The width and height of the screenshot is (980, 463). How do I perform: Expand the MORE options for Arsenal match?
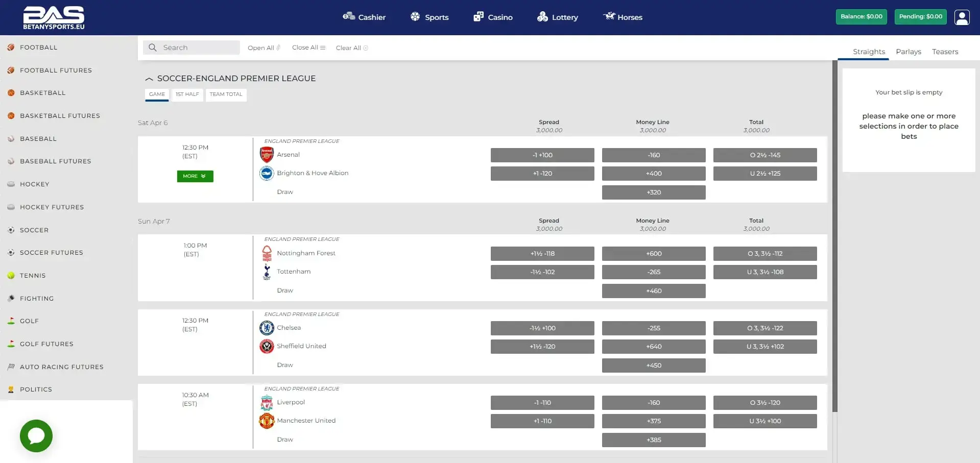point(195,176)
